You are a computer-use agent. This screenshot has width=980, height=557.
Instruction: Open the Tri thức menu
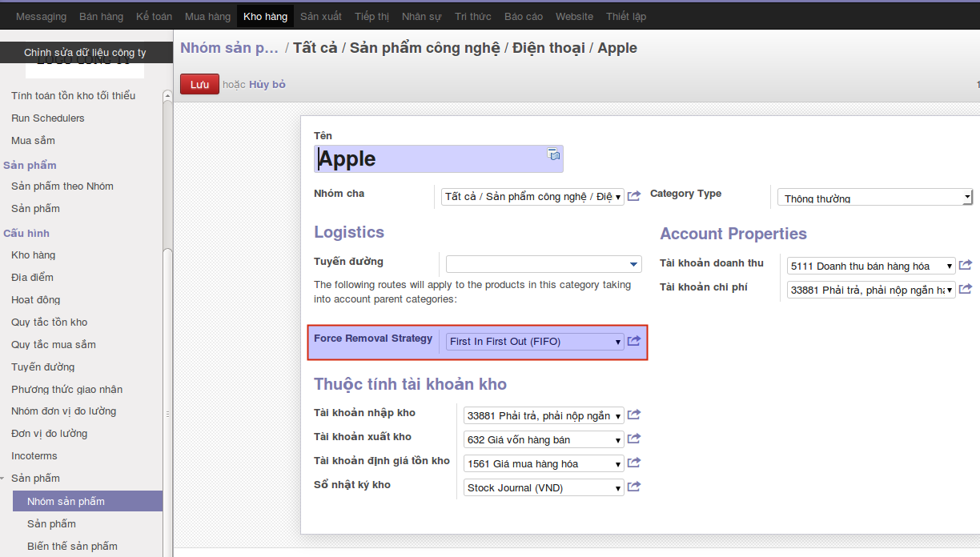point(473,16)
